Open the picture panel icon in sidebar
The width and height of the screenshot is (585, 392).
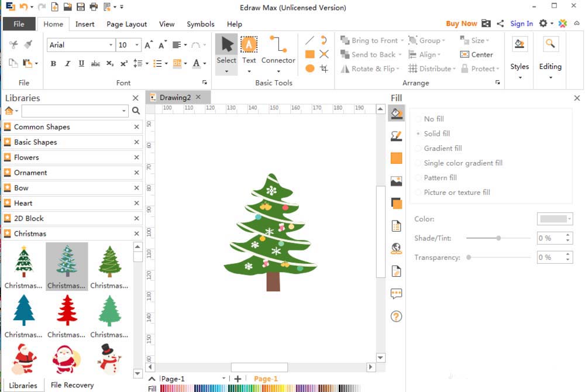396,181
